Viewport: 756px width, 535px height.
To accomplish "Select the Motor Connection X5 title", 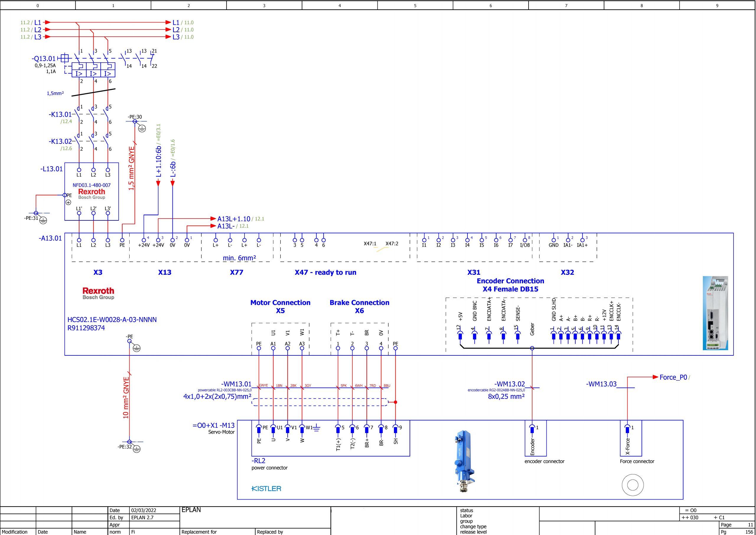I will tap(280, 307).
